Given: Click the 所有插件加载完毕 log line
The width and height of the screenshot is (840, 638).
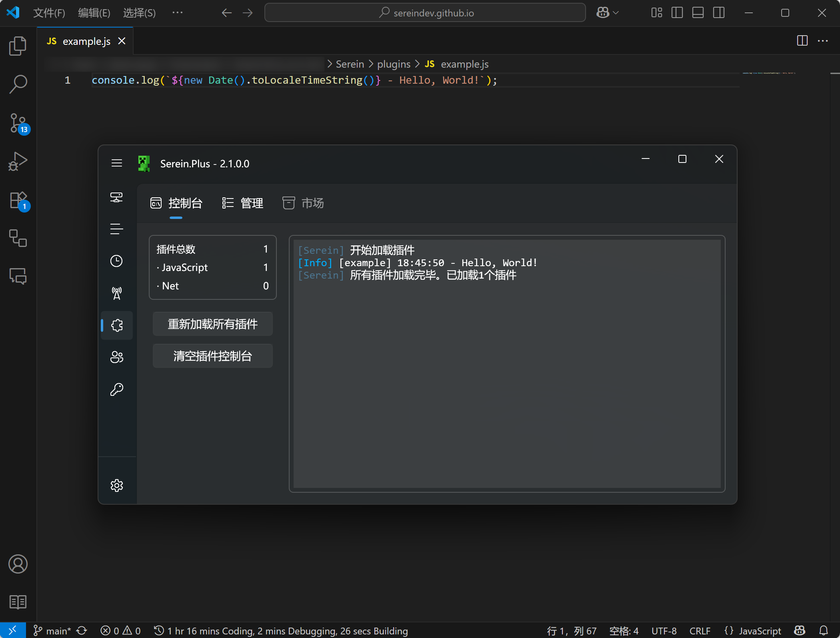Looking at the screenshot, I should point(407,275).
